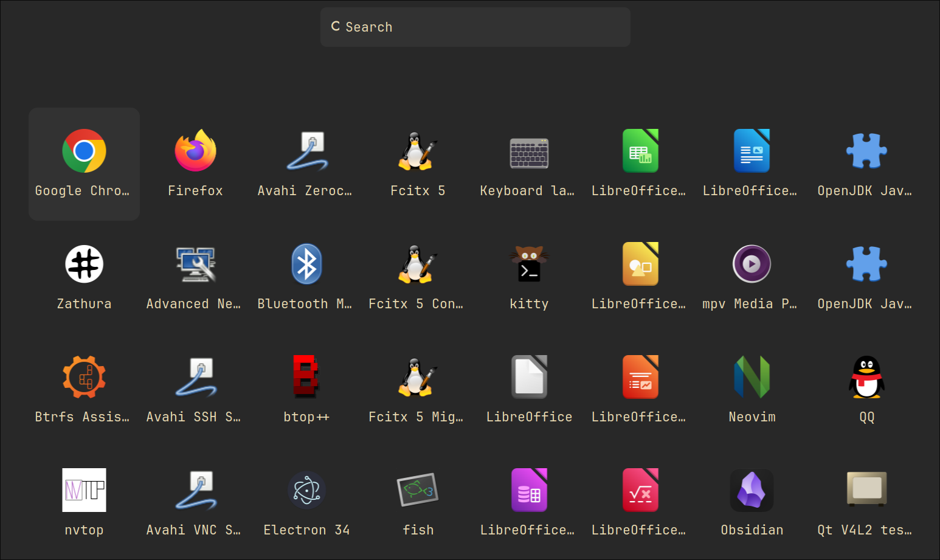940x560 pixels.
Task: Open the LibreOffice Start Center with the gray icon
Action: pyautogui.click(x=529, y=390)
